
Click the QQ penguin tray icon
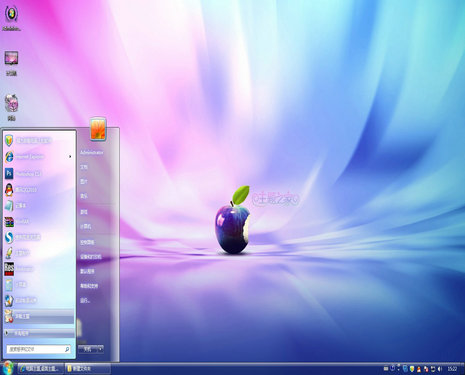419,369
